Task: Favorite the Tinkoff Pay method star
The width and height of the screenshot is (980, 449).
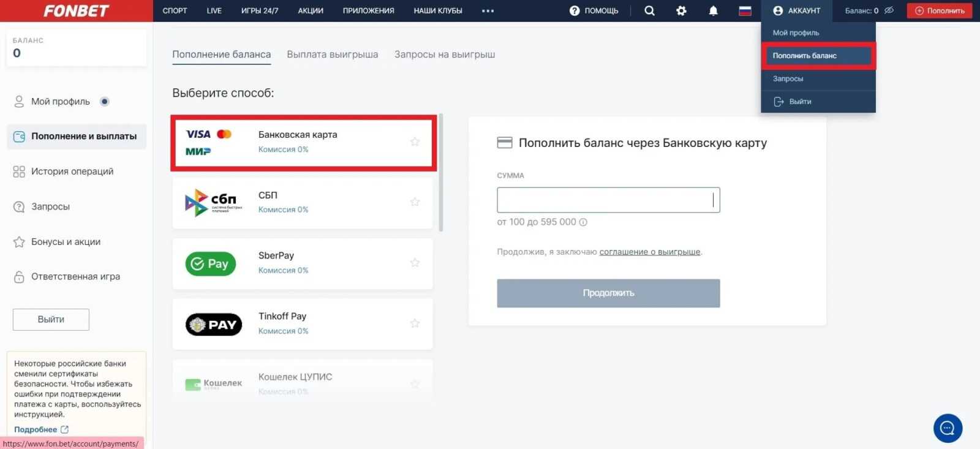Action: tap(415, 323)
